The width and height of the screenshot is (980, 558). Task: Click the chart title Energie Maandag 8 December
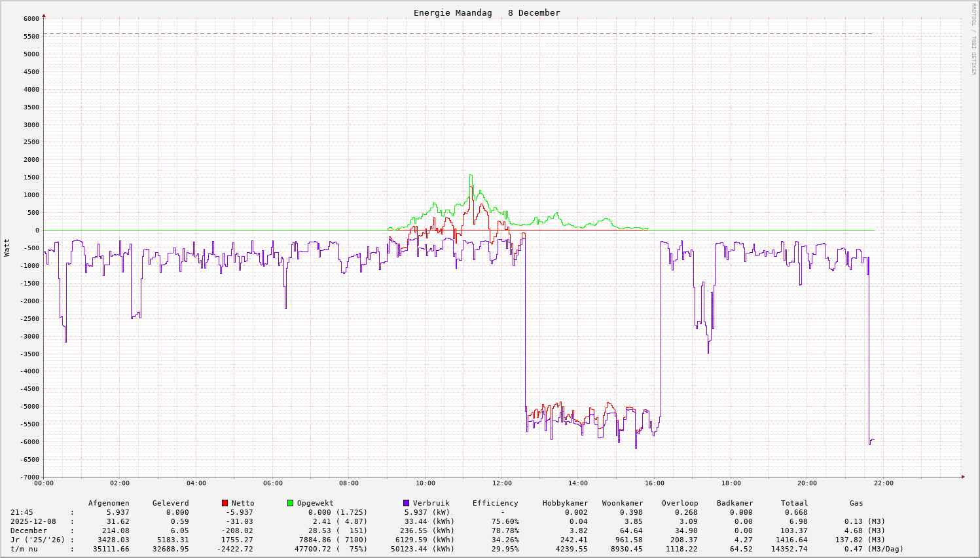tap(486, 13)
